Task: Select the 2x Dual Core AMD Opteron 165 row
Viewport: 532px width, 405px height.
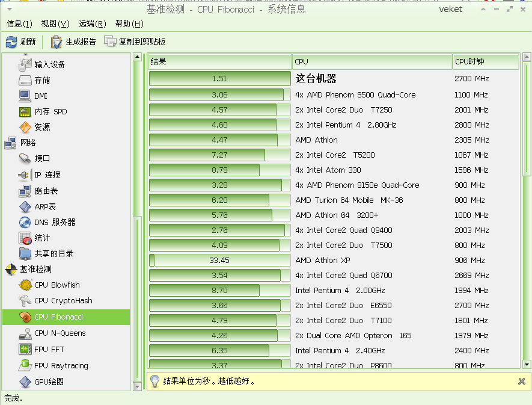Action: click(x=334, y=335)
